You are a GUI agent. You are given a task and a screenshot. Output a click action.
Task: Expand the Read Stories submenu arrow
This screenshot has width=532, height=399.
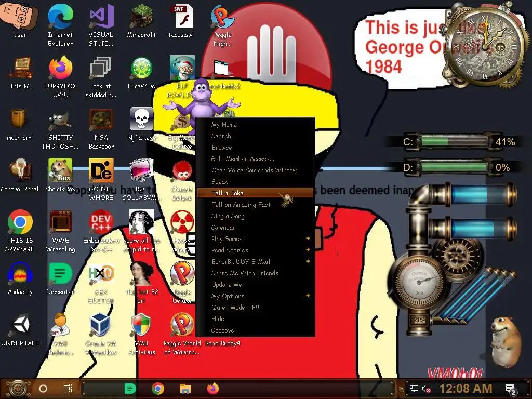[308, 250]
